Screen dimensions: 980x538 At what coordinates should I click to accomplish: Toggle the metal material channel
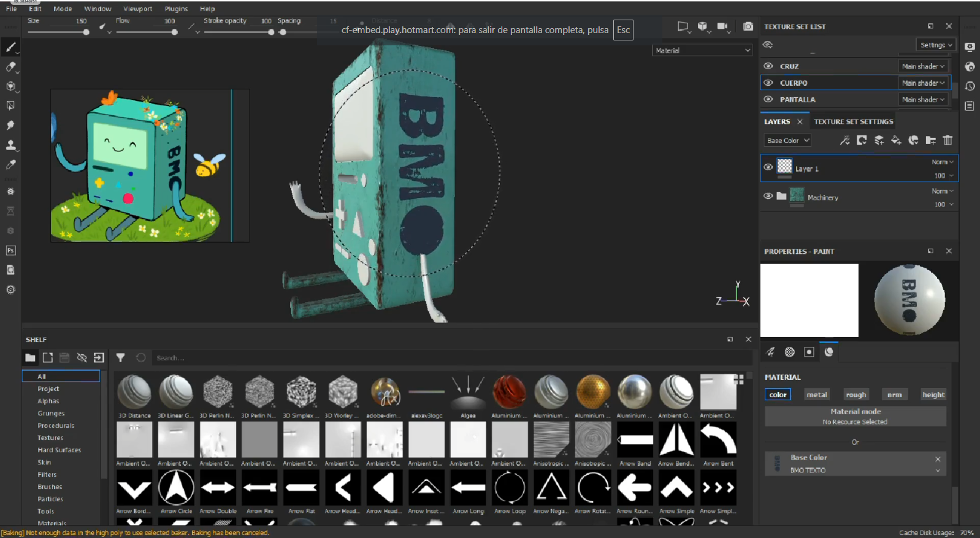pyautogui.click(x=817, y=395)
